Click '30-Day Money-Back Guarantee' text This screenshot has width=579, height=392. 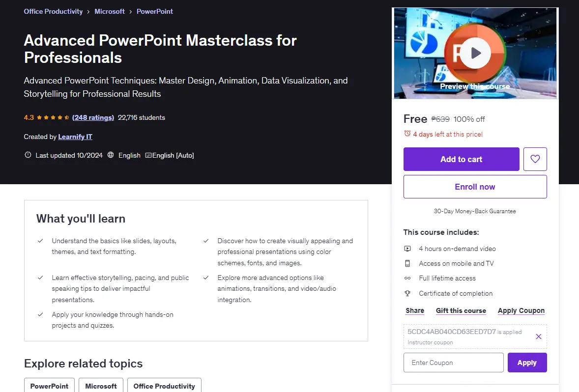(x=475, y=211)
